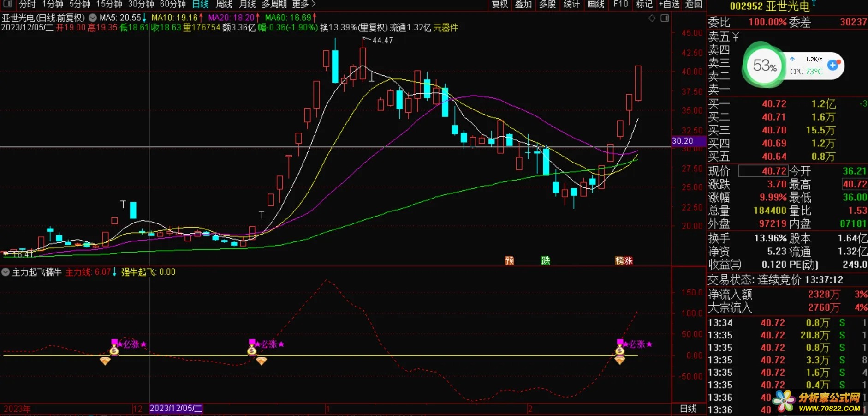Click the 买四 price 40.69

774,144
